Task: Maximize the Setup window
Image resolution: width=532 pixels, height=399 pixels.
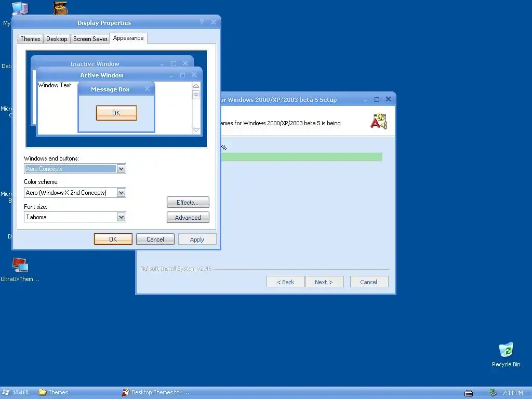Action: pyautogui.click(x=377, y=99)
